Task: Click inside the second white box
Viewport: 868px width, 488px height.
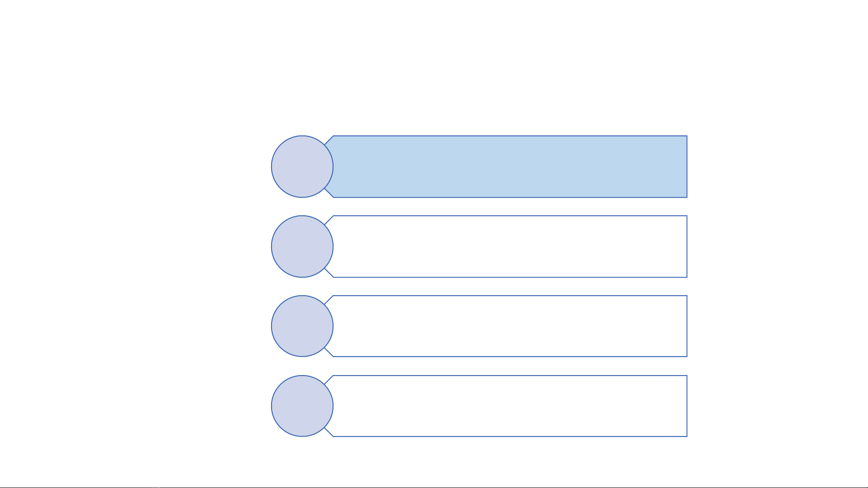Action: pos(510,246)
